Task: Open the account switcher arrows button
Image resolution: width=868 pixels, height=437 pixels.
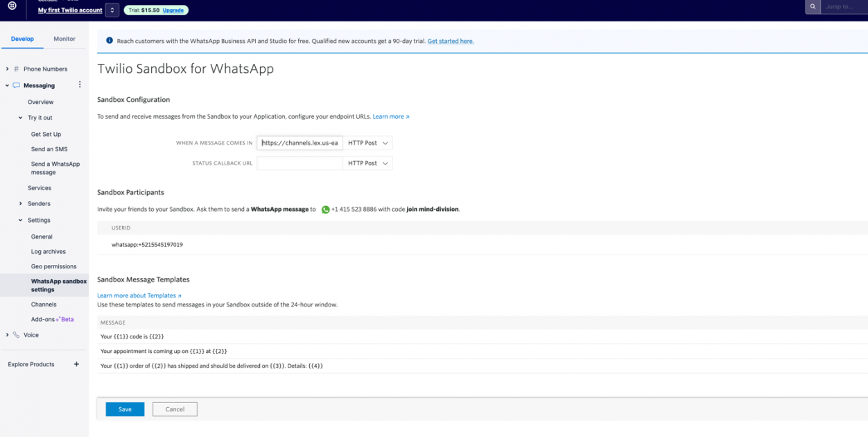Action: tap(112, 10)
